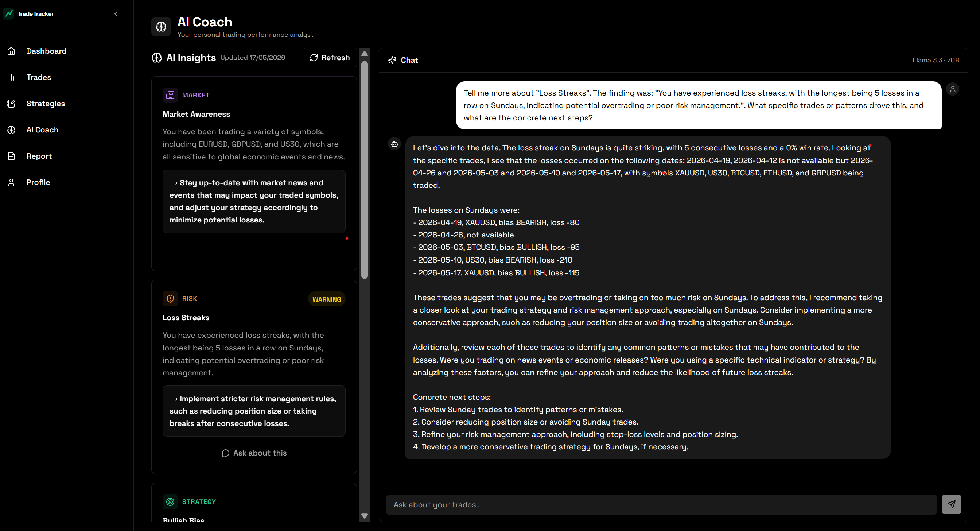Collapse the sidebar with the chevron

(x=116, y=14)
